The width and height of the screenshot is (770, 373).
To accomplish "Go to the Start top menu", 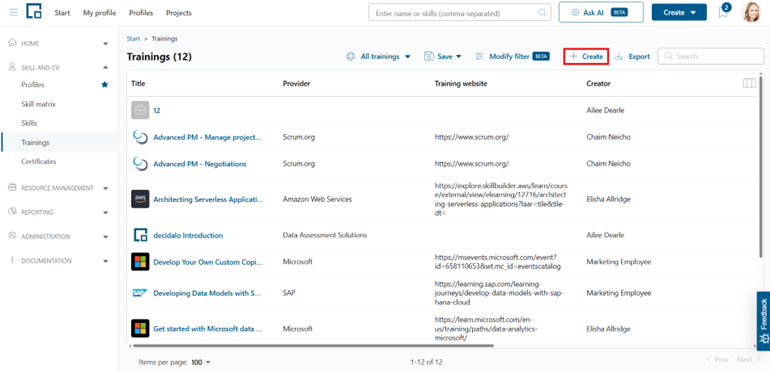I will 62,13.
